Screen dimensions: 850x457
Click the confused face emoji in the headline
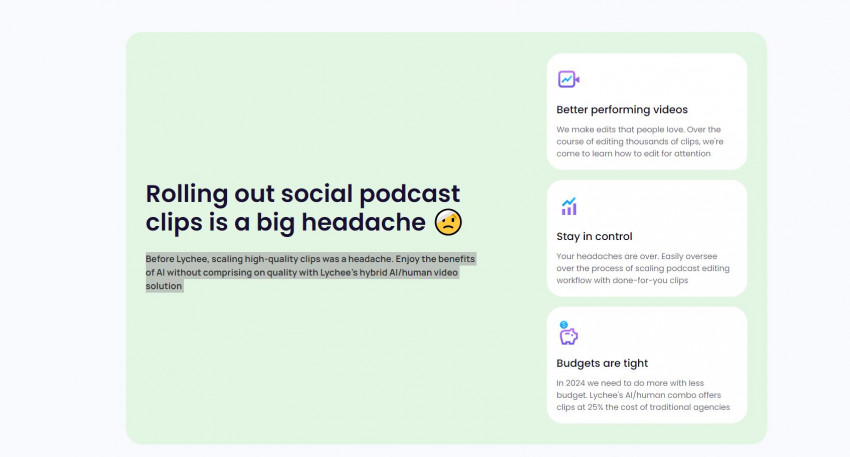[x=448, y=222]
